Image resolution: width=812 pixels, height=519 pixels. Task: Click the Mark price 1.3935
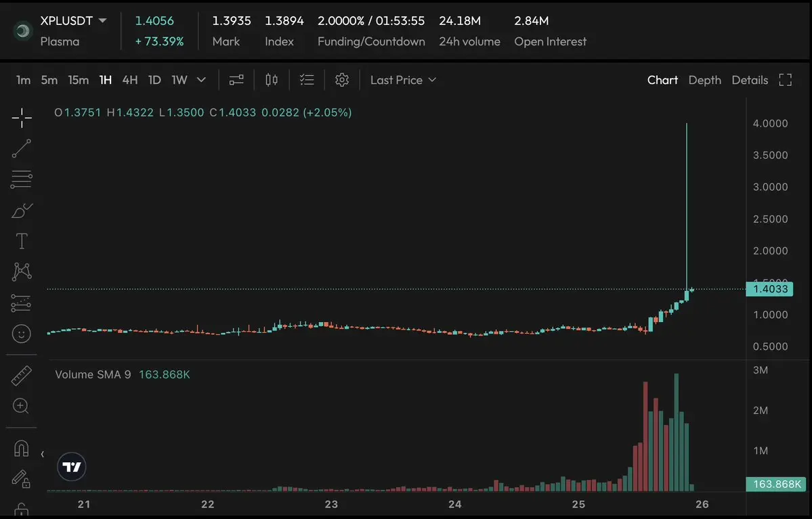(232, 21)
